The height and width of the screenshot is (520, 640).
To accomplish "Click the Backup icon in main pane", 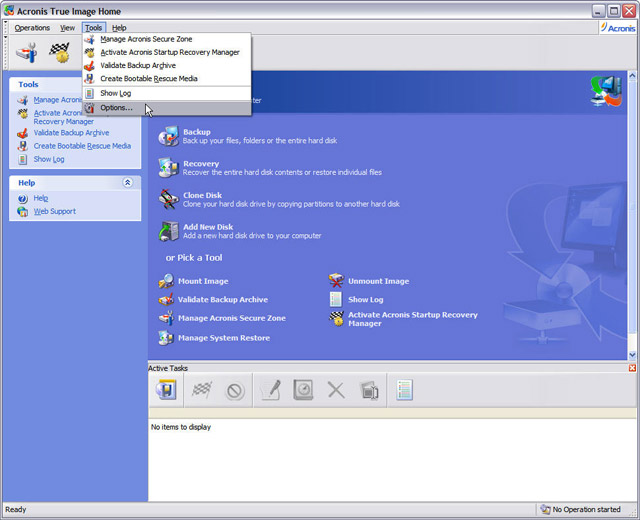I will 169,136.
